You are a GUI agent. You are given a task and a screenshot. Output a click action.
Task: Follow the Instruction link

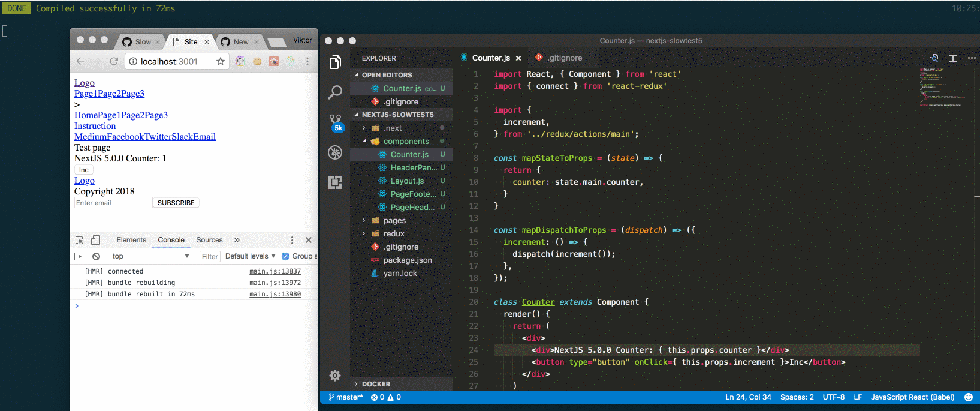pyautogui.click(x=95, y=126)
